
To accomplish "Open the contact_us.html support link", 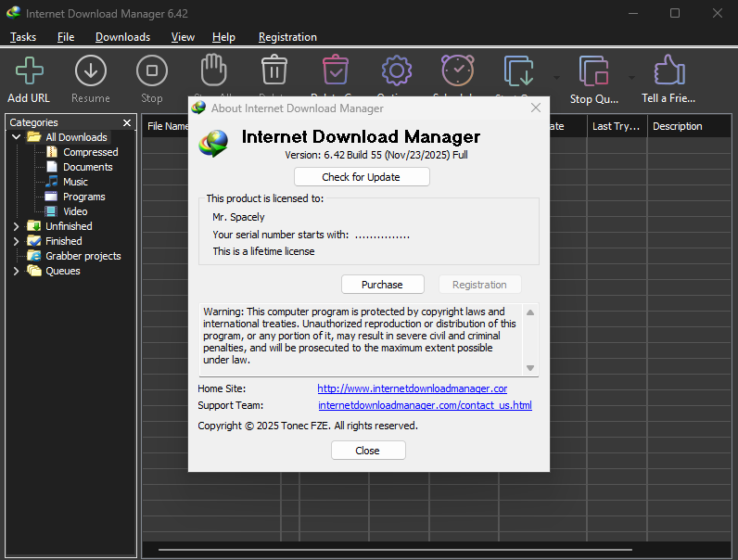I will pyautogui.click(x=425, y=405).
